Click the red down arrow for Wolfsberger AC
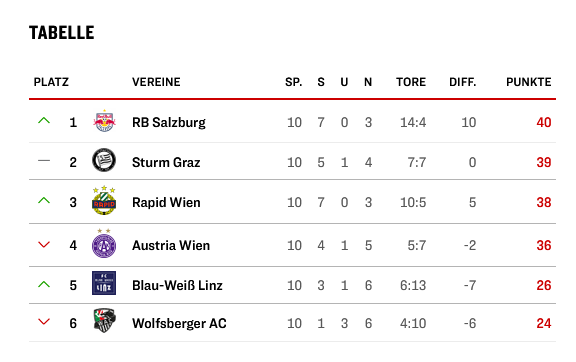The height and width of the screenshot is (362, 576). [44, 322]
